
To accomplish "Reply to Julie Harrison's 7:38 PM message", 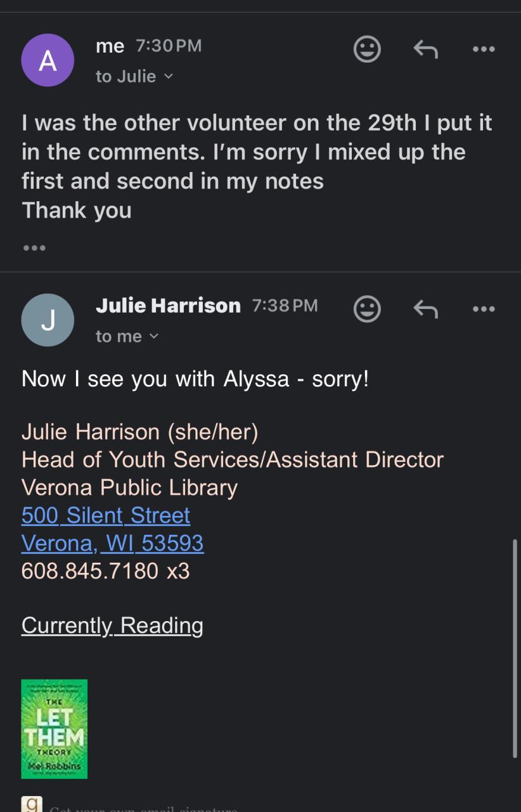I will click(425, 309).
